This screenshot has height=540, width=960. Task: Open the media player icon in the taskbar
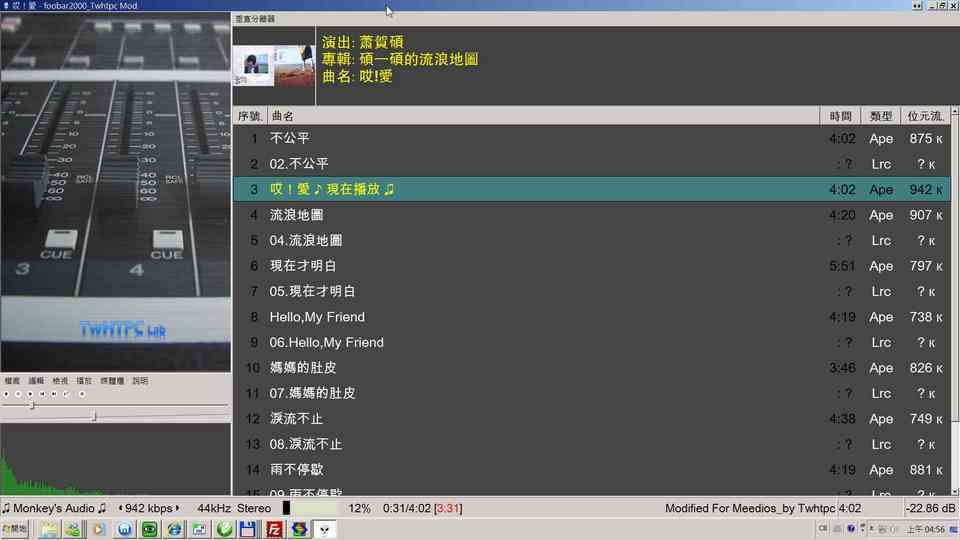[99, 529]
